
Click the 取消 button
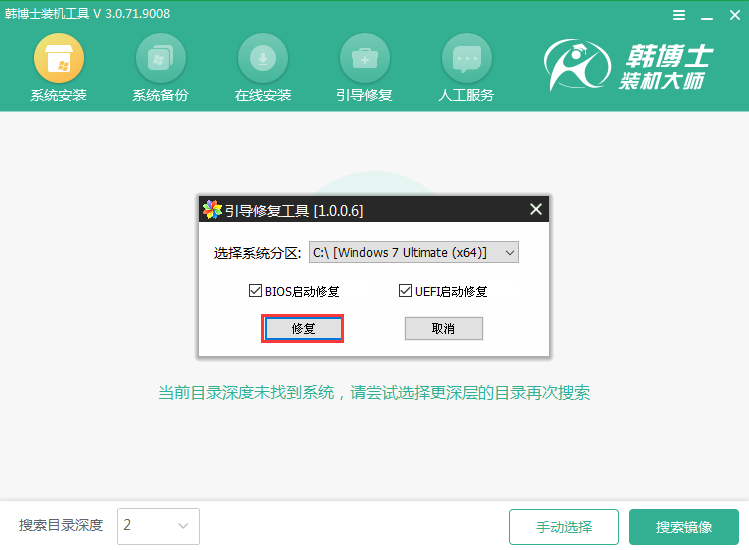tap(443, 329)
